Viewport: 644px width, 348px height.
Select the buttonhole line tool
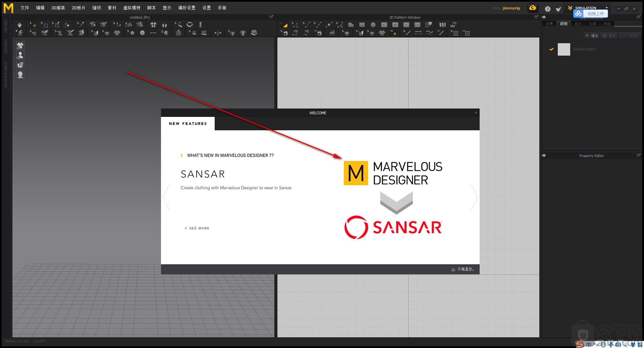153,33
